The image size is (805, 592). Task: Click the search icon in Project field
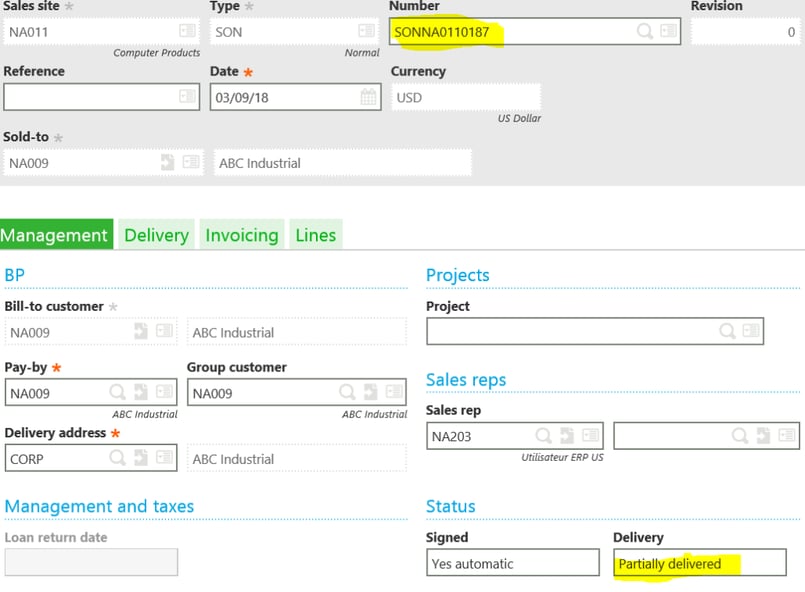[x=728, y=331]
